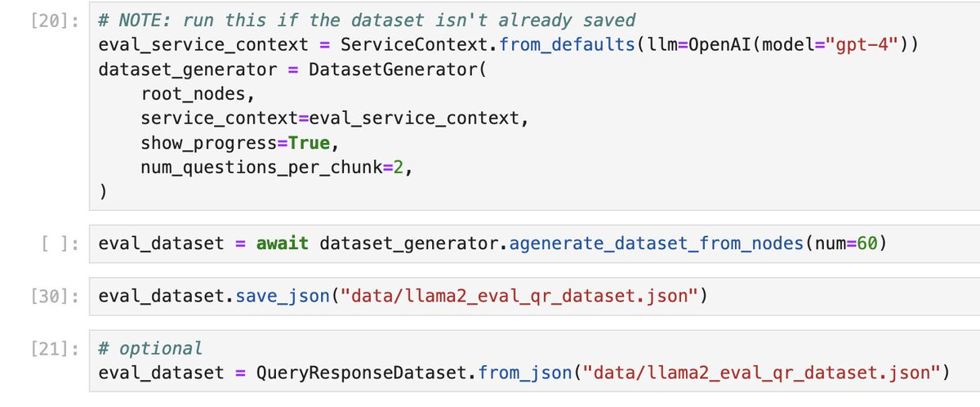Click the optional comment in last cell
The image size is (980, 407).
[x=150, y=348]
